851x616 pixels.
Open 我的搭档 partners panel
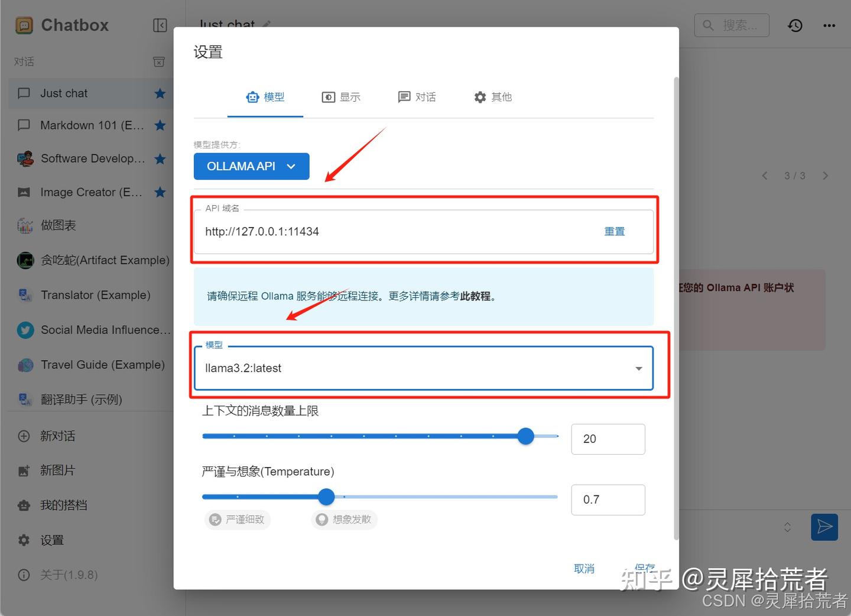63,505
